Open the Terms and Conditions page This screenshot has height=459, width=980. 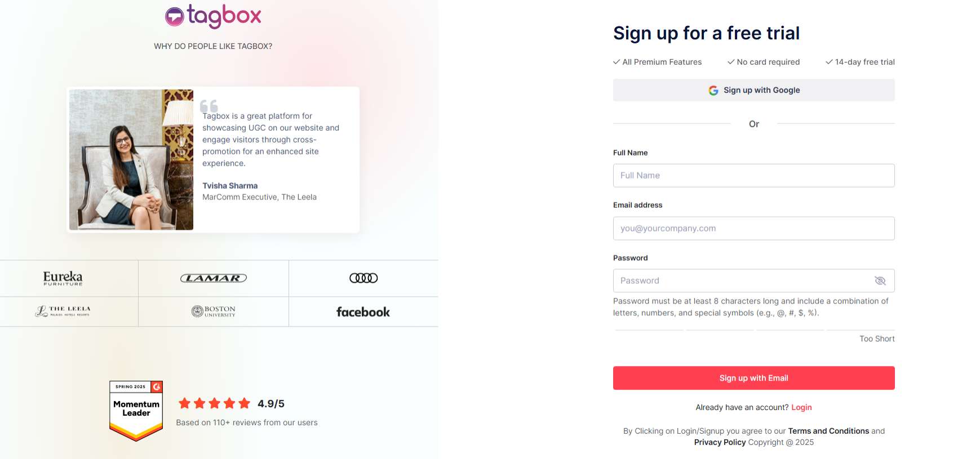[828, 431]
